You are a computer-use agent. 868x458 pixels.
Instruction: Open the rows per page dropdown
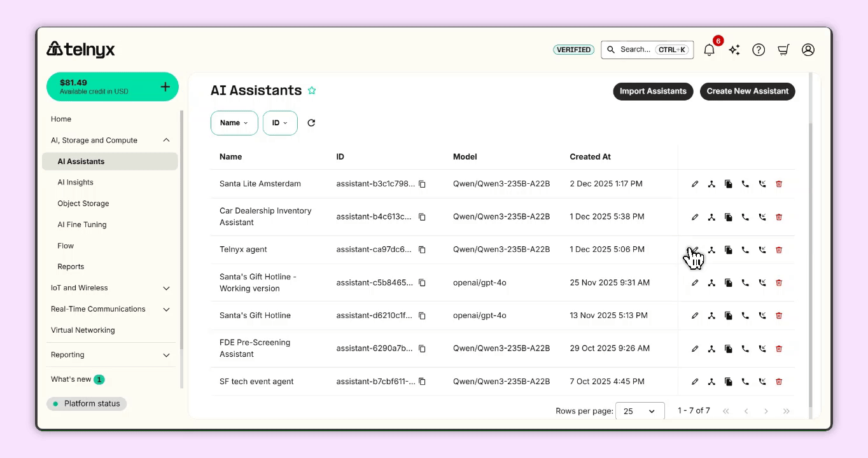coord(639,411)
